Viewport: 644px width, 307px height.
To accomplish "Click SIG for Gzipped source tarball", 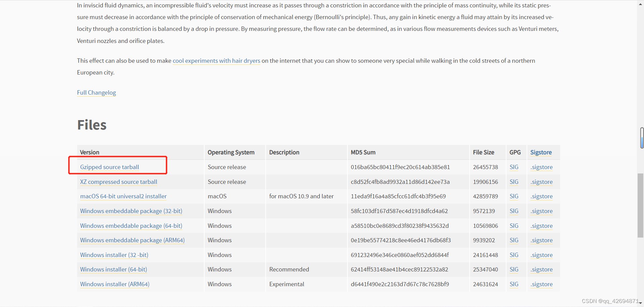I will point(514,167).
